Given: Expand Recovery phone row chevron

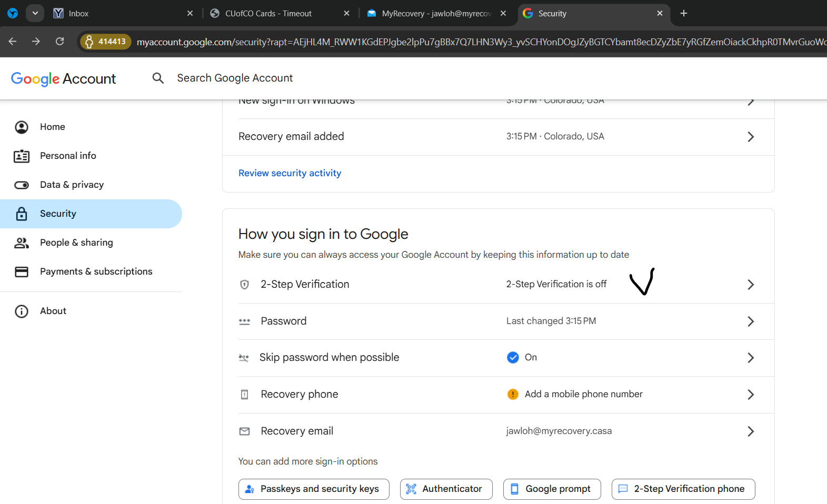Looking at the screenshot, I should (751, 395).
